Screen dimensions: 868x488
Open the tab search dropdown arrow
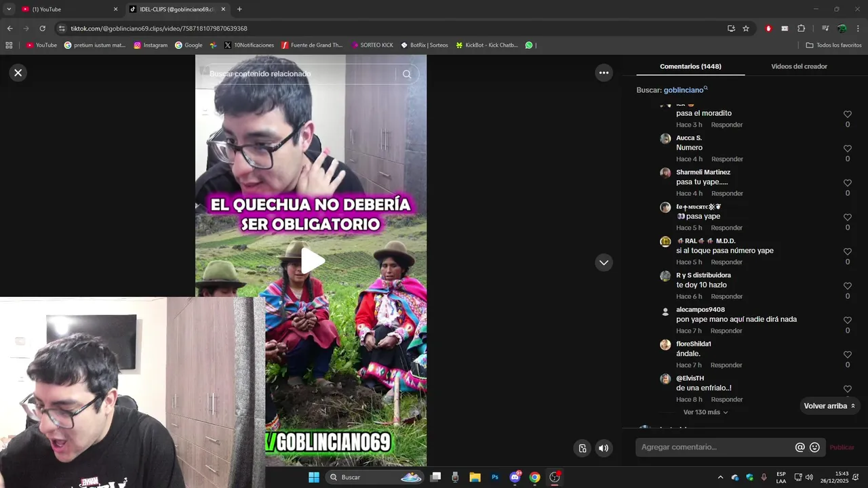[9, 9]
